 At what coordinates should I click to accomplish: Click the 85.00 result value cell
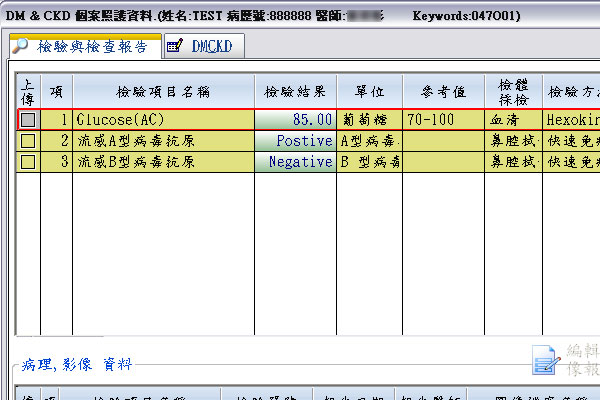click(294, 119)
